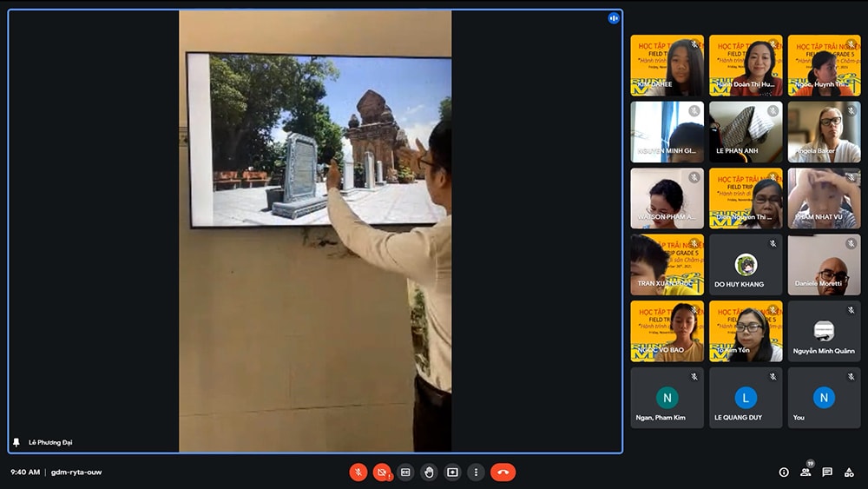Click the muted mic icon on LE PHAN ANH tile
This screenshot has width=868, height=489.
[x=773, y=111]
